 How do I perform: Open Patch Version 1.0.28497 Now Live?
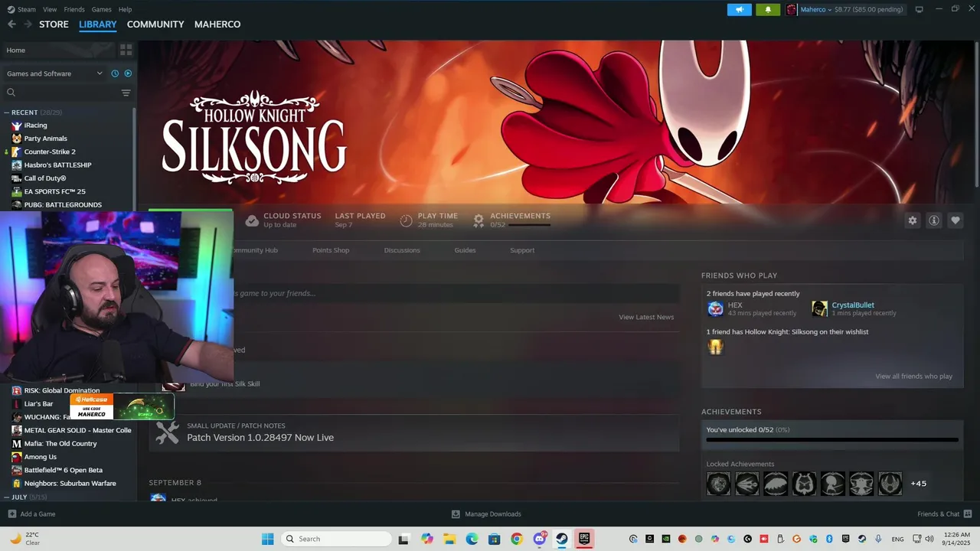[260, 438]
